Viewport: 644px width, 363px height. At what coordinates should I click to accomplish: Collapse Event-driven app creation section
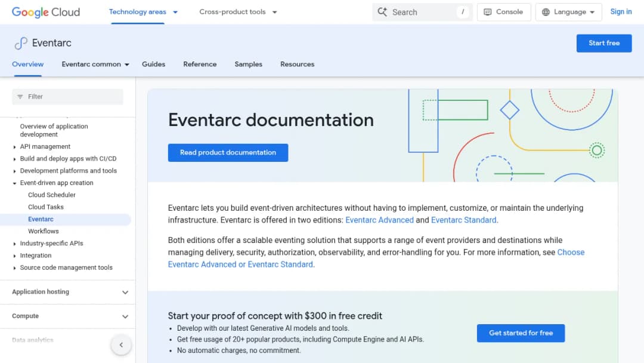tap(14, 183)
